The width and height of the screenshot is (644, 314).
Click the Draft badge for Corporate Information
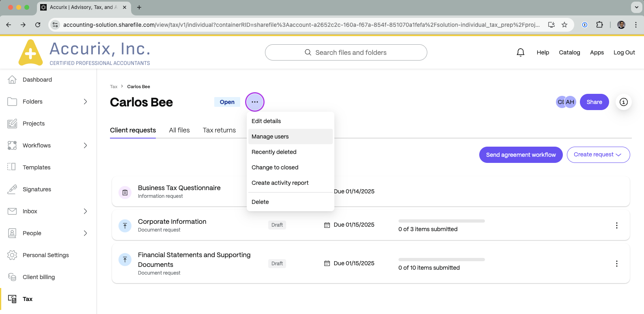[x=277, y=225]
